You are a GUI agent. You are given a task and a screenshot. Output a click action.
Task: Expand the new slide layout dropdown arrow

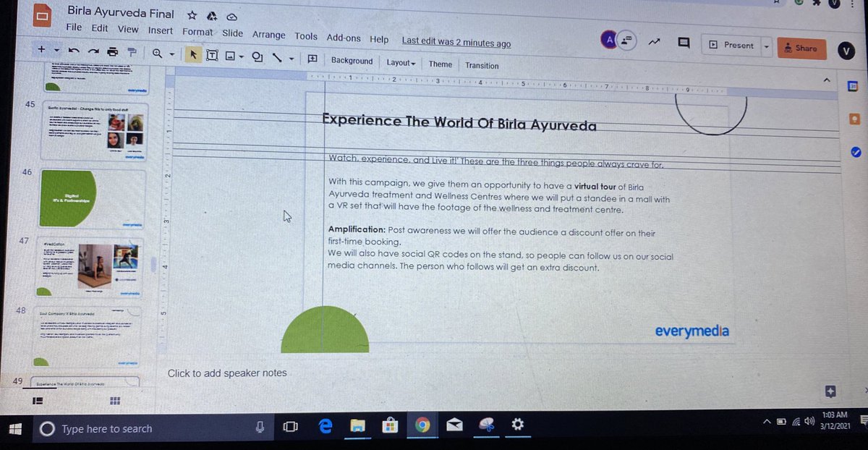point(56,51)
